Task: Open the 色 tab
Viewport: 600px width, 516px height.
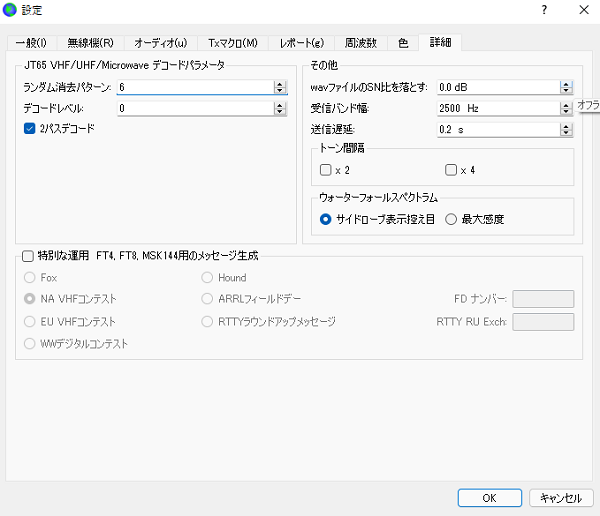Action: point(402,43)
